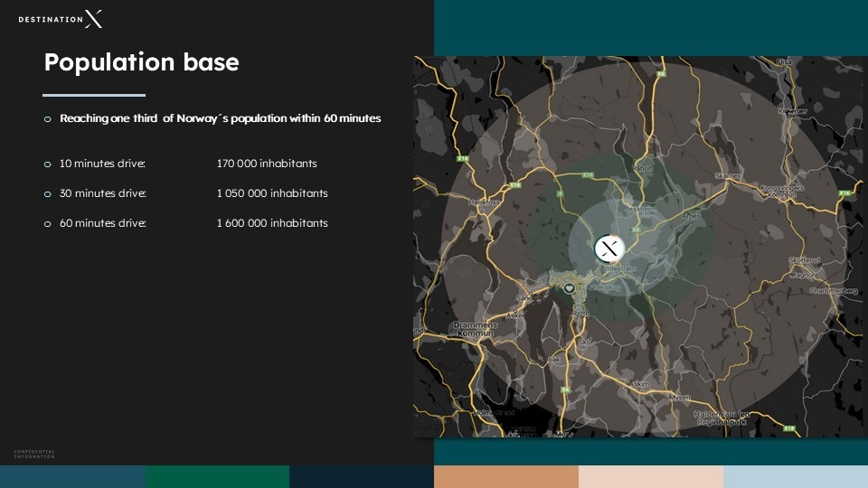Click '170 000 inhabitants' value
Screen dimensions: 868x488
pyautogui.click(x=267, y=164)
